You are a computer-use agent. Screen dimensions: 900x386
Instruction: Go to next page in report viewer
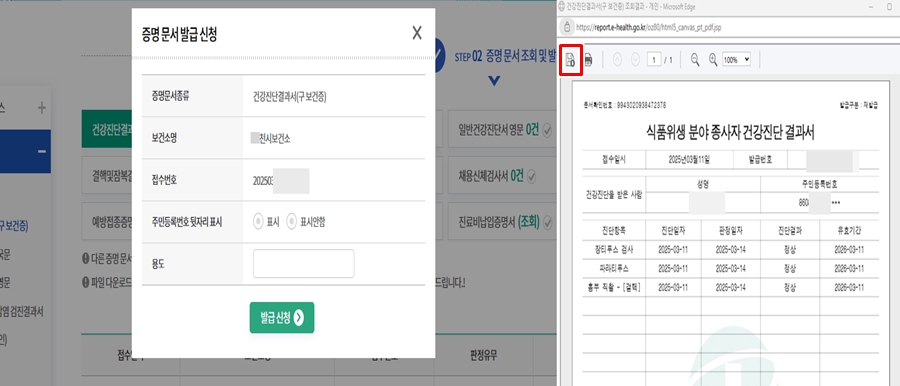point(635,59)
